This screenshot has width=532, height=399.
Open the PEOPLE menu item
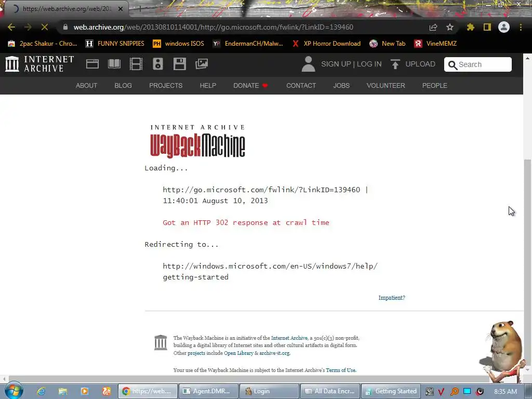point(435,86)
